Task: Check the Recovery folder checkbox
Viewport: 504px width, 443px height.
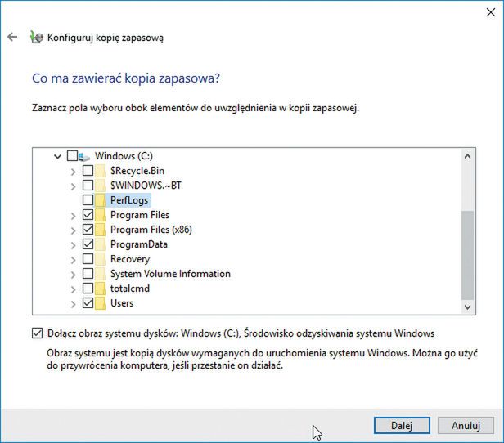Action: pyautogui.click(x=88, y=259)
